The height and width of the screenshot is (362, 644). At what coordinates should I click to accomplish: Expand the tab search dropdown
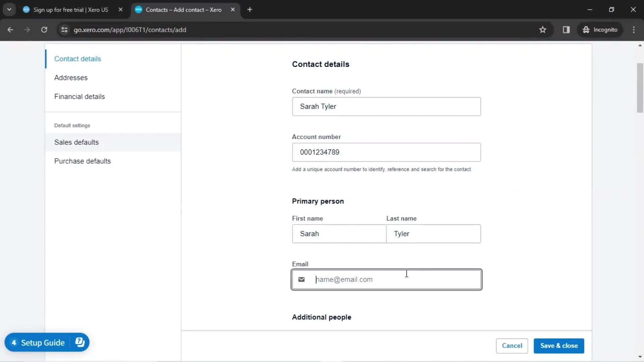[x=9, y=10]
